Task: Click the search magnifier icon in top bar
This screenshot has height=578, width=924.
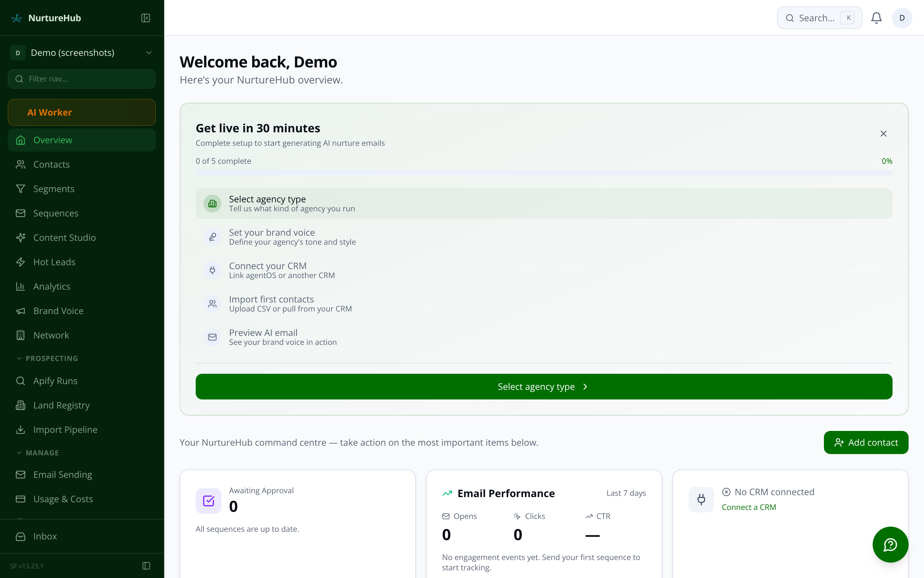Action: point(790,18)
